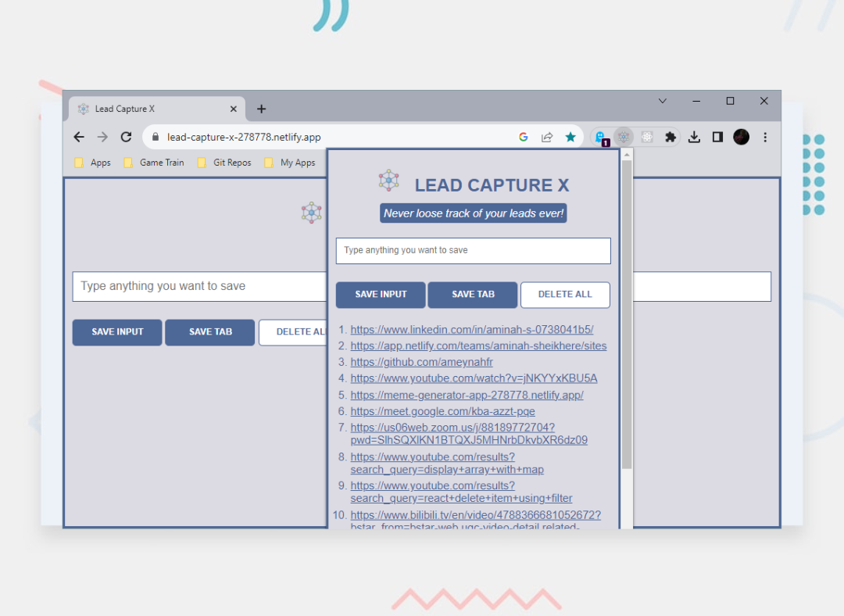This screenshot has height=616, width=844.
Task: Reload the page using the refresh icon
Action: pos(126,137)
